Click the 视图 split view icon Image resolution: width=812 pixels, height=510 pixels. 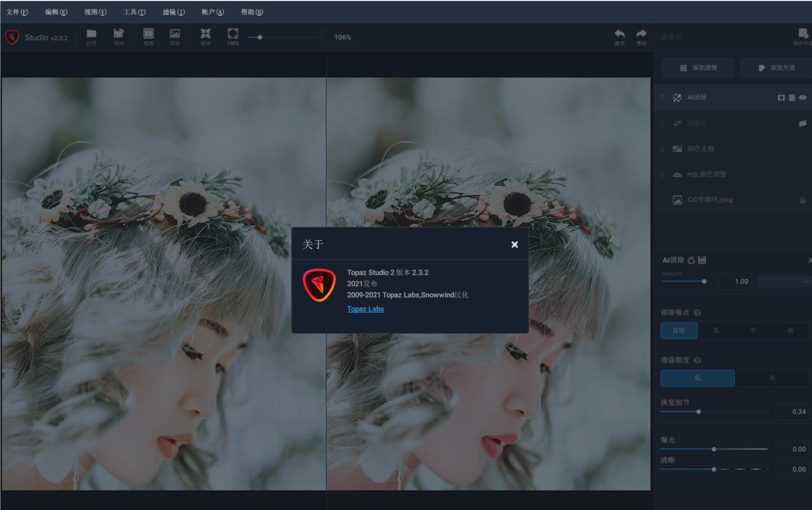(x=148, y=33)
